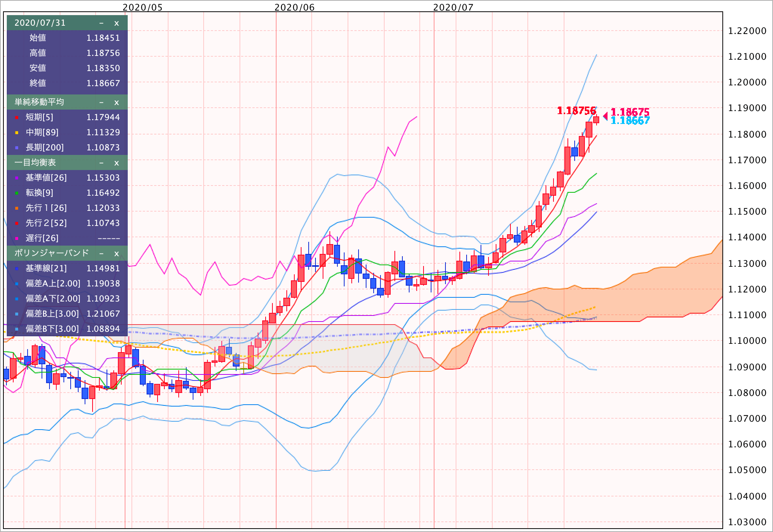Click the 偏差B下[3.00] value 1.08894
Screen dimensions: 773x532
tap(103, 329)
